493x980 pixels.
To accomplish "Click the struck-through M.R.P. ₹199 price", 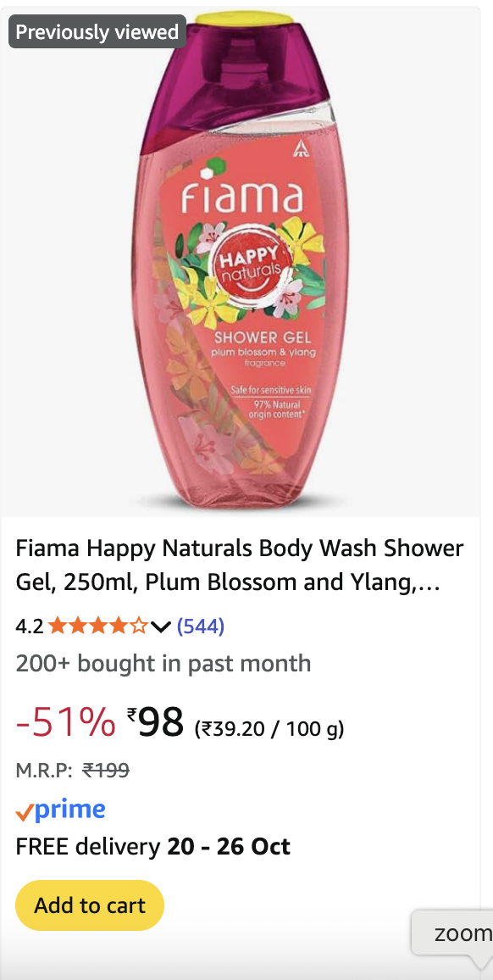I will [106, 771].
